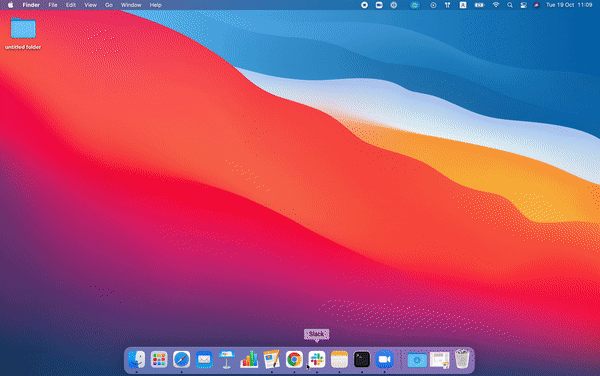
Task: Open the Mail app in the Dock
Action: pyautogui.click(x=204, y=360)
